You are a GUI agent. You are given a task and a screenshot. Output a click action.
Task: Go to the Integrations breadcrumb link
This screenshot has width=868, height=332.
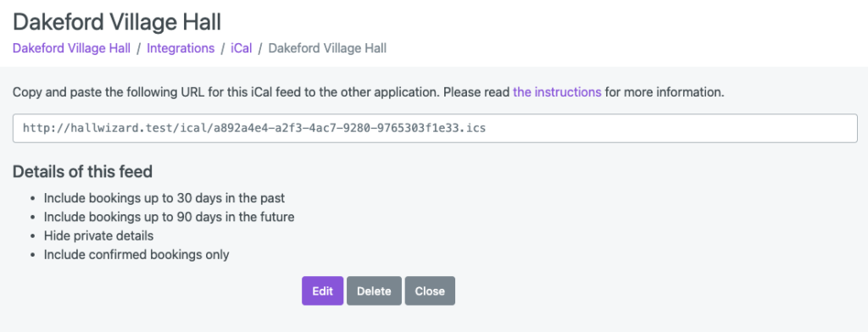(181, 48)
